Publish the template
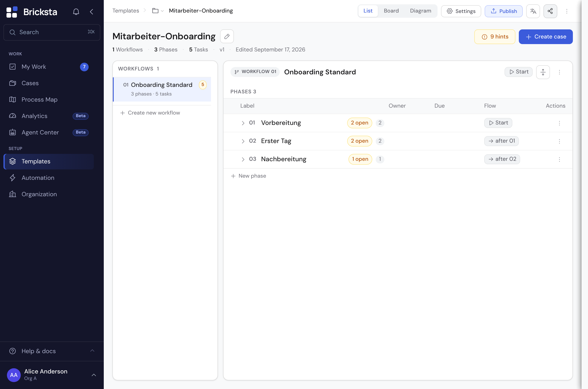The image size is (588, 389). pyautogui.click(x=503, y=11)
